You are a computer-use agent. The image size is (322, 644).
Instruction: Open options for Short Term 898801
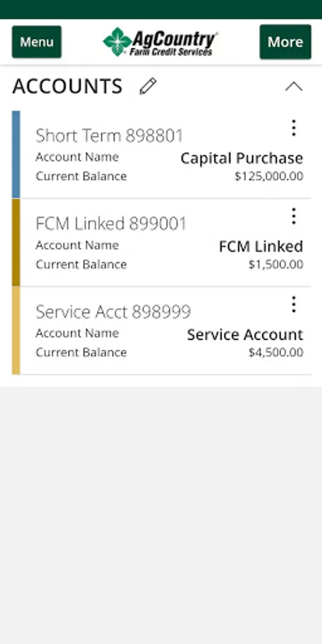point(293,128)
